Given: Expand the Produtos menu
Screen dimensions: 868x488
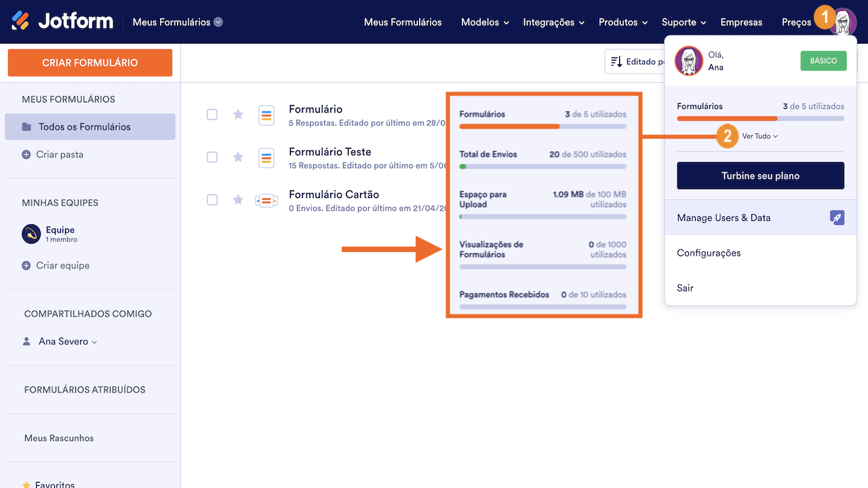Looking at the screenshot, I should (x=623, y=22).
